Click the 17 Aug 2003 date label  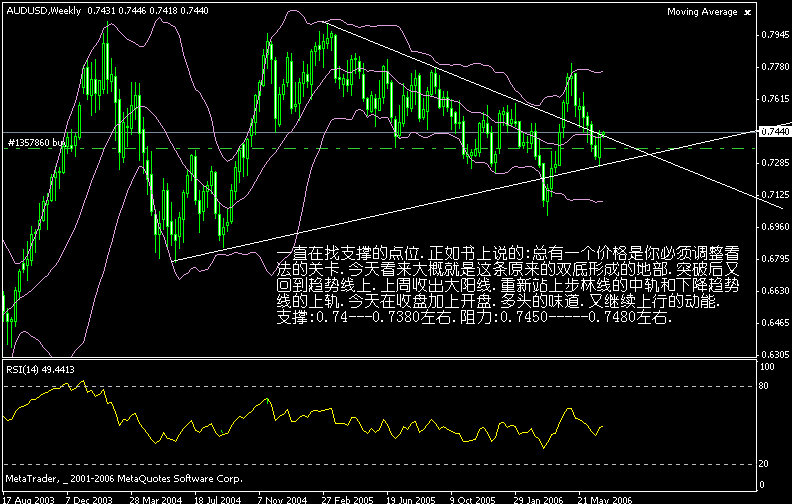click(28, 499)
